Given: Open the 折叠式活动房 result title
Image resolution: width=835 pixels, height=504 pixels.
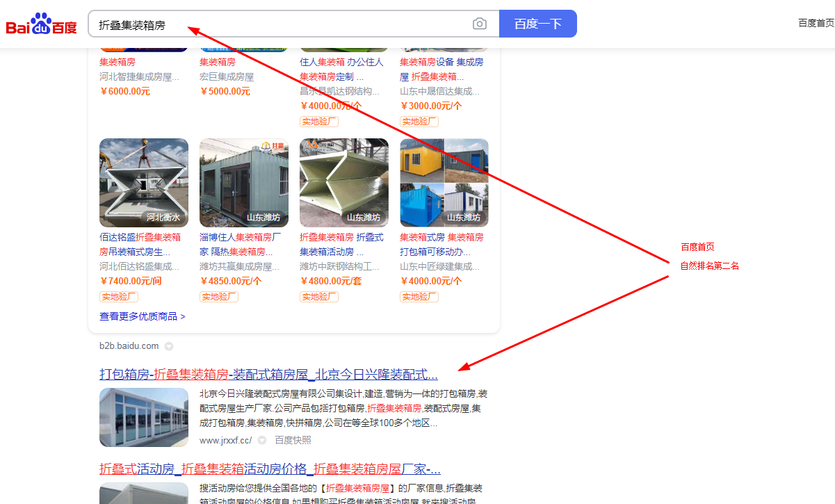Looking at the screenshot, I should [x=270, y=469].
